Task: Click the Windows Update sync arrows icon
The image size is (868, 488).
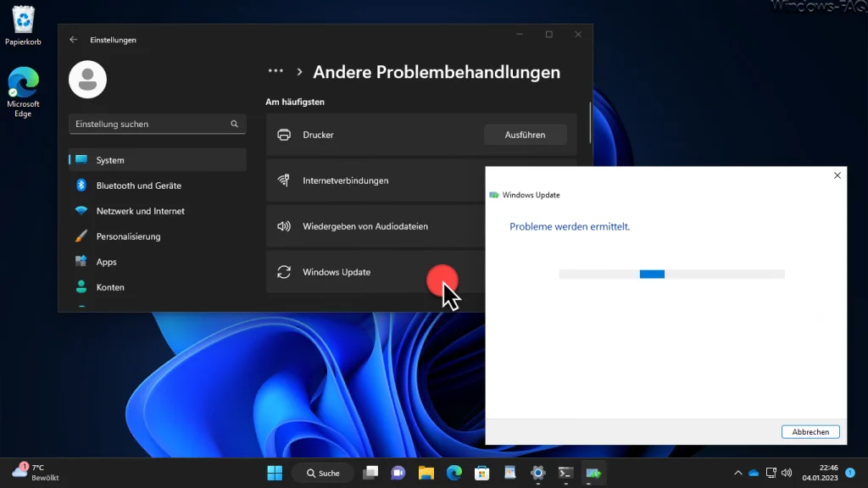Action: click(x=284, y=272)
